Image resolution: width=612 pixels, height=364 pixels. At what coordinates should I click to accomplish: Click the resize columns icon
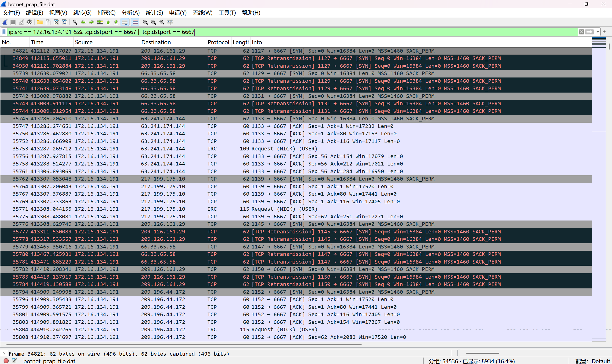coord(170,22)
